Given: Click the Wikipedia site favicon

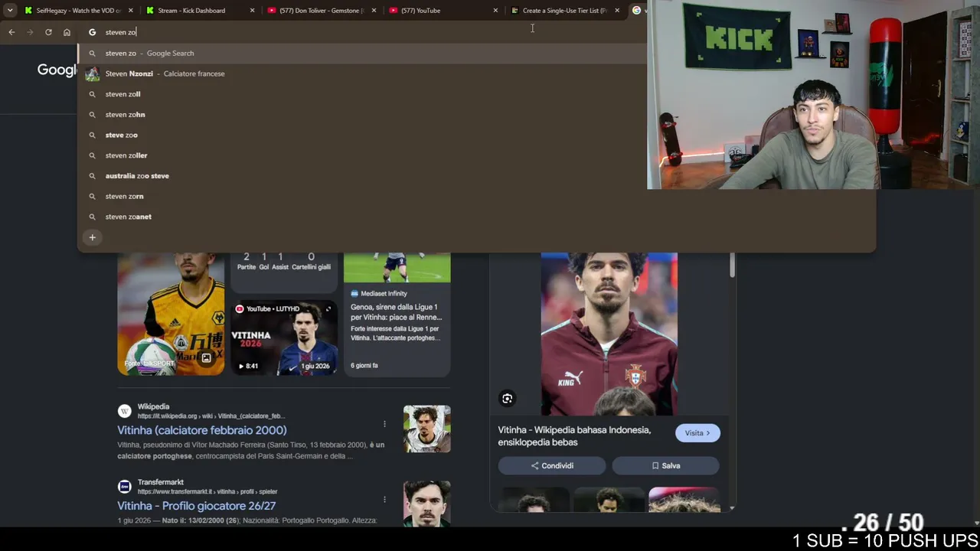Looking at the screenshot, I should [124, 411].
